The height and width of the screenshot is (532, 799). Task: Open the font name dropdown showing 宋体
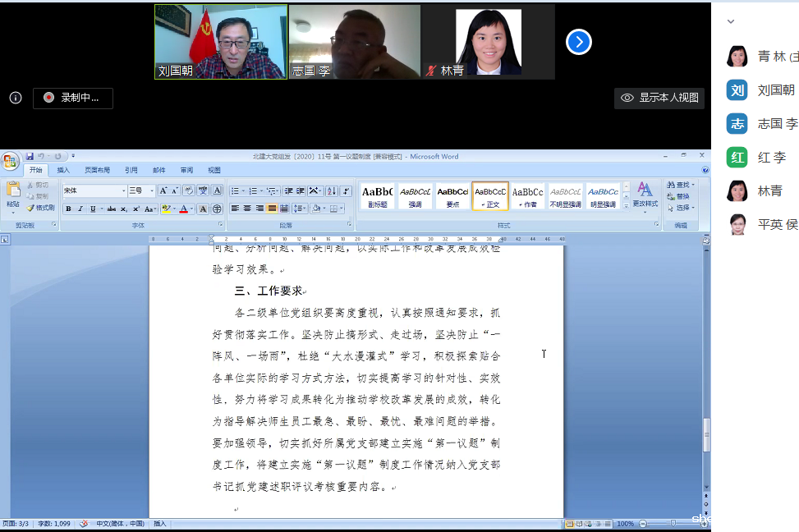[123, 190]
